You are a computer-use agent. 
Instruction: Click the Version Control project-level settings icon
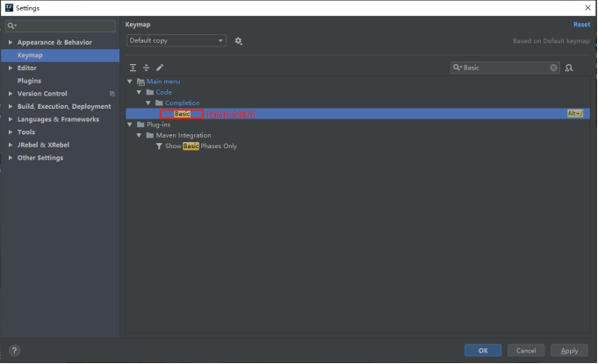click(112, 94)
